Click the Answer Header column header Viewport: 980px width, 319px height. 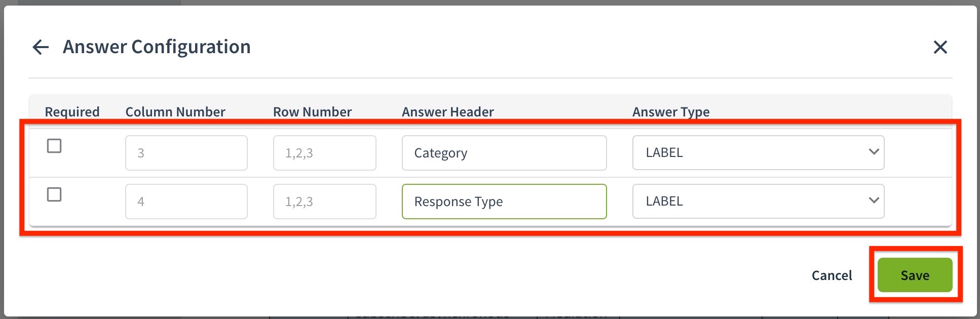(448, 112)
